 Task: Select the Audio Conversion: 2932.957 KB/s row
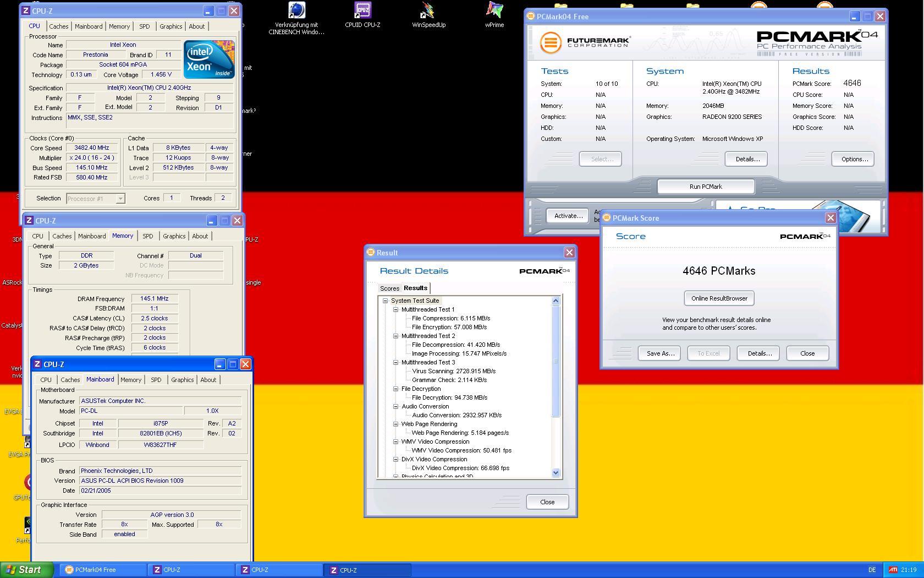click(457, 415)
